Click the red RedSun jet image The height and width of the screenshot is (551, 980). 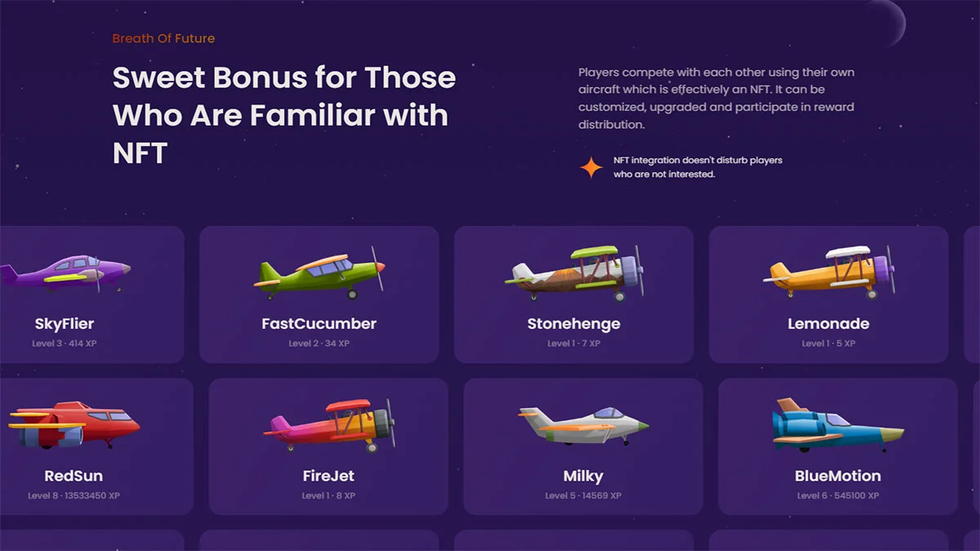click(x=73, y=425)
